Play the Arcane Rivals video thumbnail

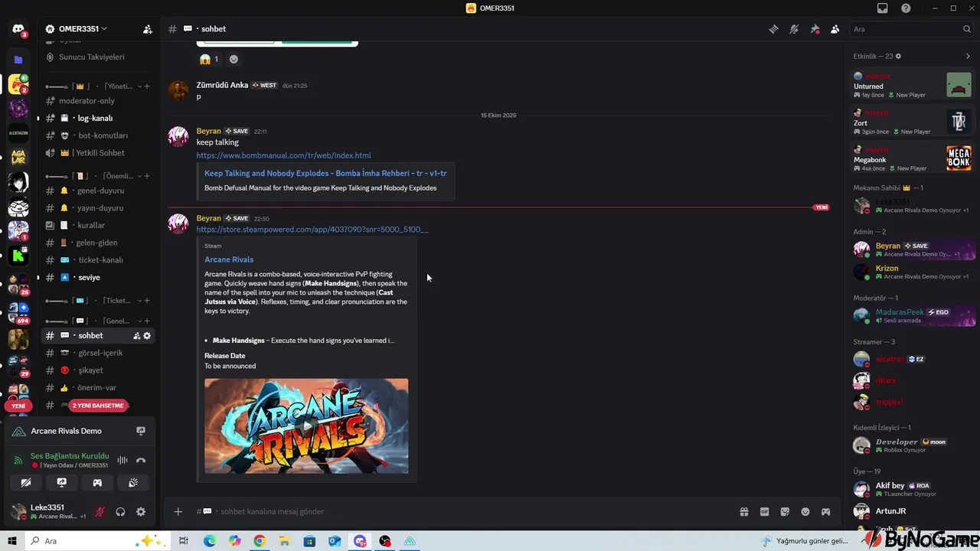click(306, 426)
